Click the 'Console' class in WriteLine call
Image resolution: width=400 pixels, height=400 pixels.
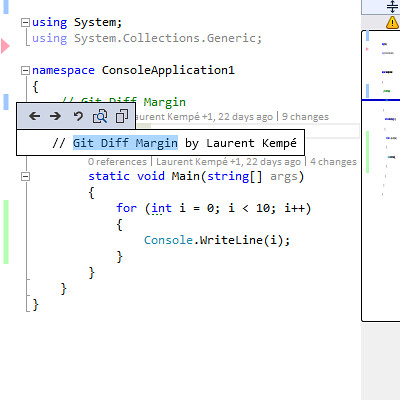[x=168, y=240]
